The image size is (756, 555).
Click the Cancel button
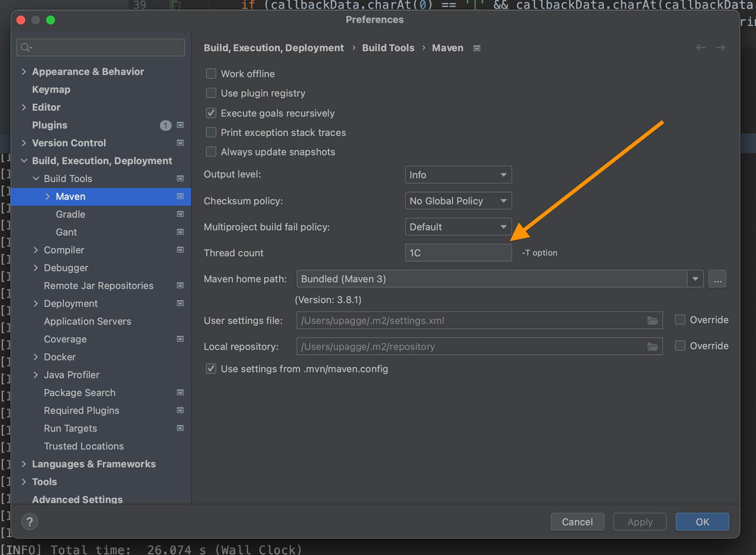point(577,522)
